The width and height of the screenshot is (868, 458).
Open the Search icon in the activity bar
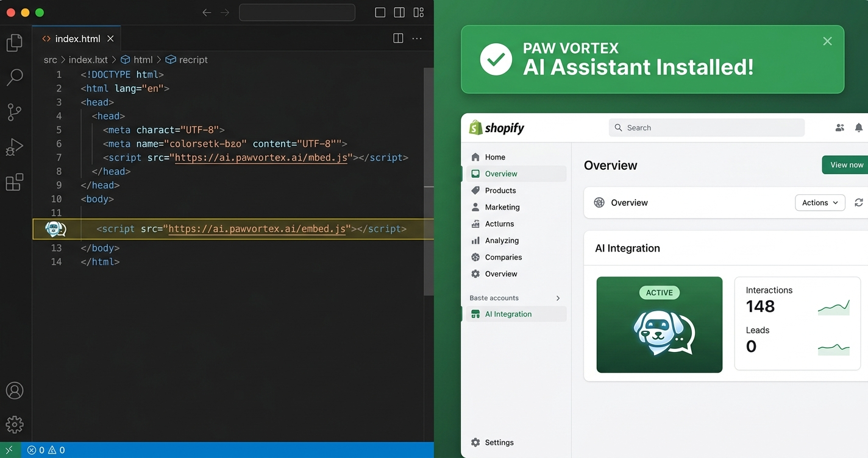point(14,77)
